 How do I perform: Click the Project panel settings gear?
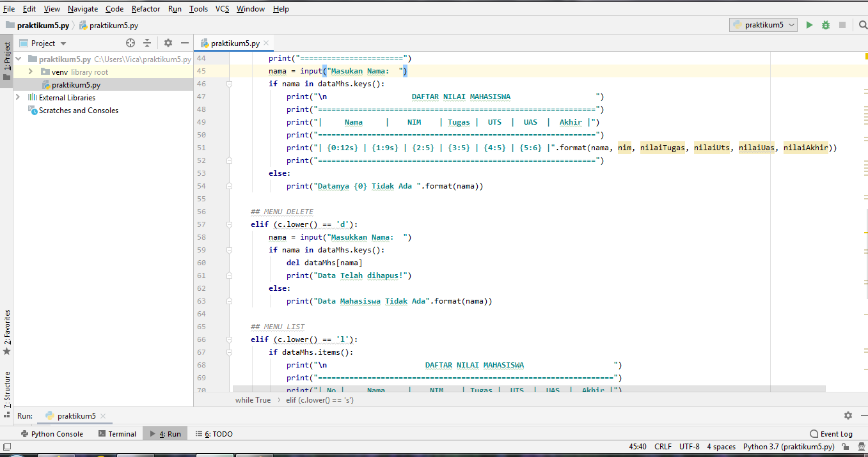[166, 43]
